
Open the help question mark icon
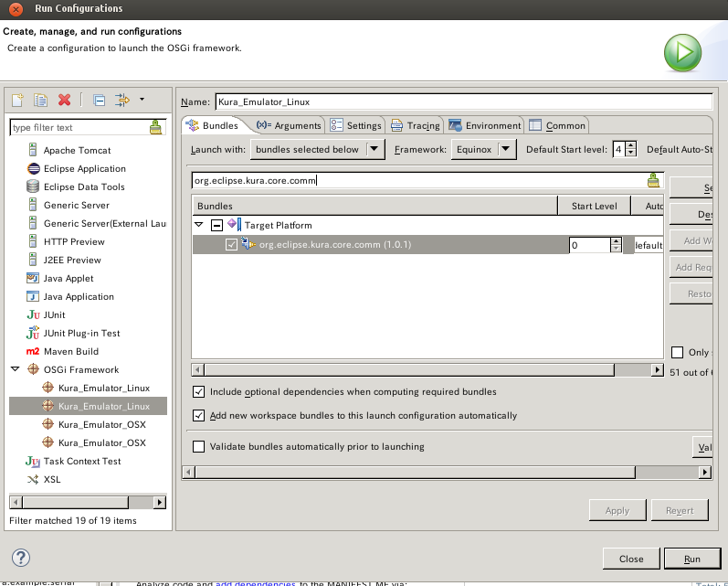[21, 558]
